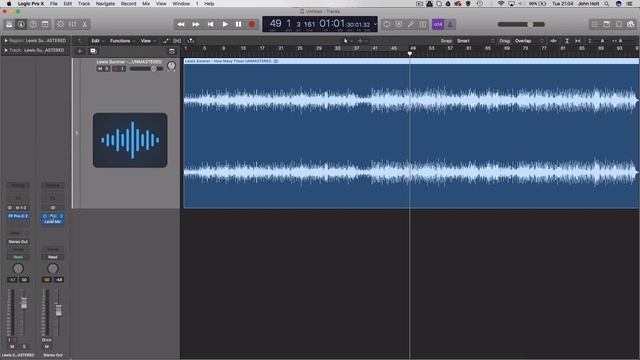Open the Media Browsers icon
The width and height of the screenshot is (640, 360).
click(631, 24)
